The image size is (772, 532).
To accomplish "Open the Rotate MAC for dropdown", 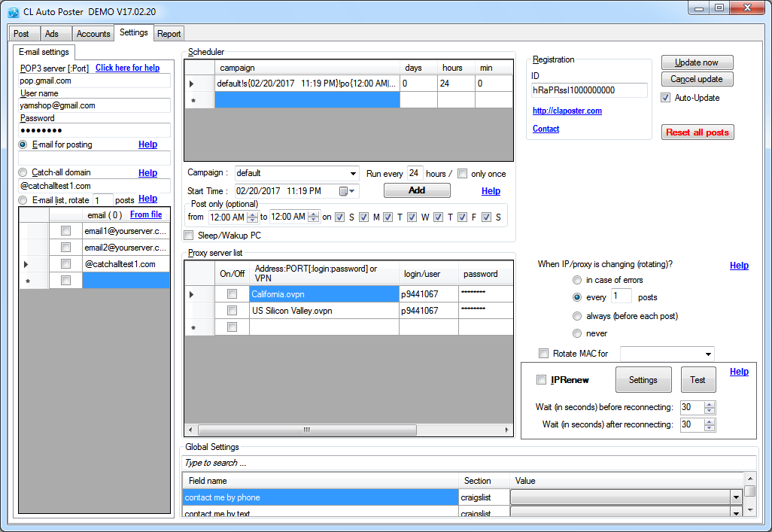I will click(x=707, y=354).
